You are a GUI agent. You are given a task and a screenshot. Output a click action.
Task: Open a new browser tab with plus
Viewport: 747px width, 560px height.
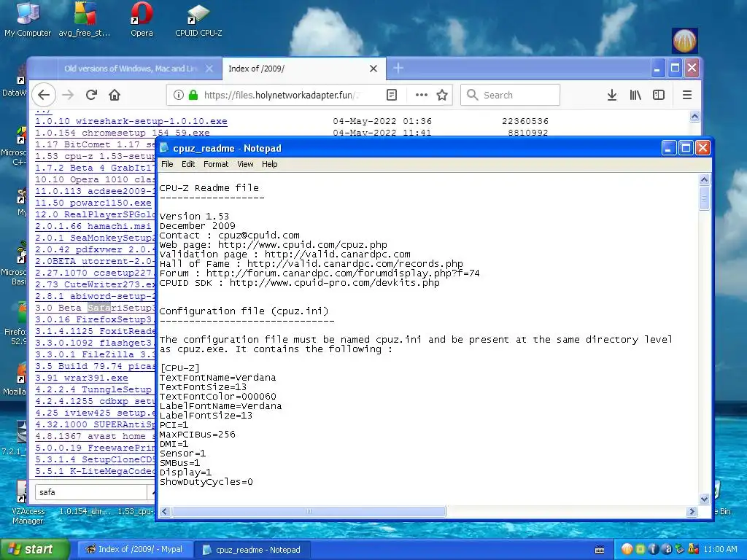(398, 69)
